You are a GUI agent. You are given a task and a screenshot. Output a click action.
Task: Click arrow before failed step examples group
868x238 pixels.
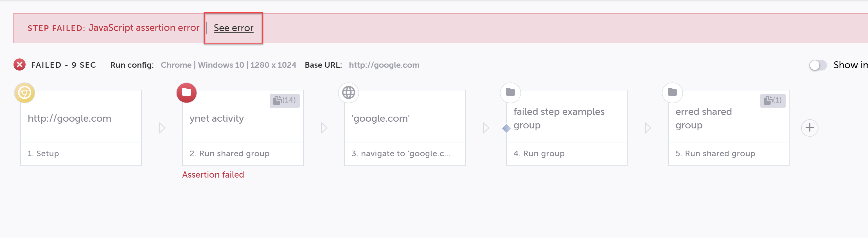pyautogui.click(x=486, y=128)
